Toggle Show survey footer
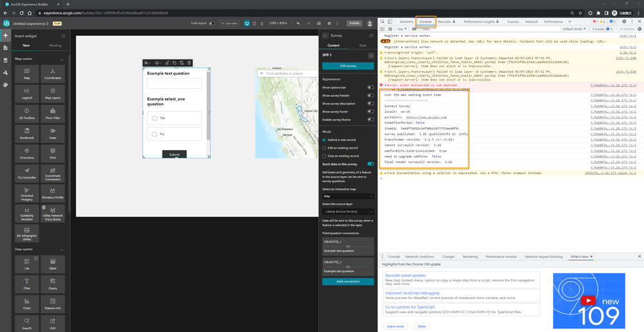 (371, 112)
